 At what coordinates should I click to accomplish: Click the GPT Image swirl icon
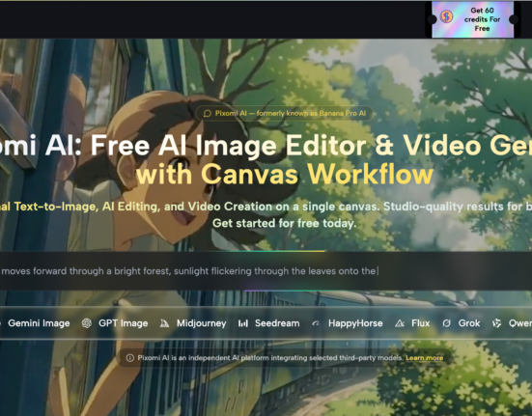(x=87, y=323)
